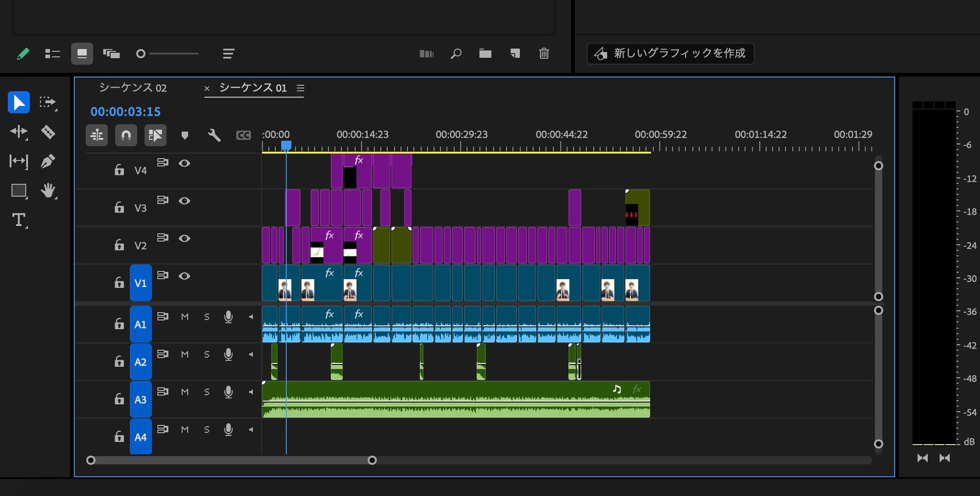
Task: Click 新しいグラフィックを作成 button
Action: pyautogui.click(x=670, y=54)
